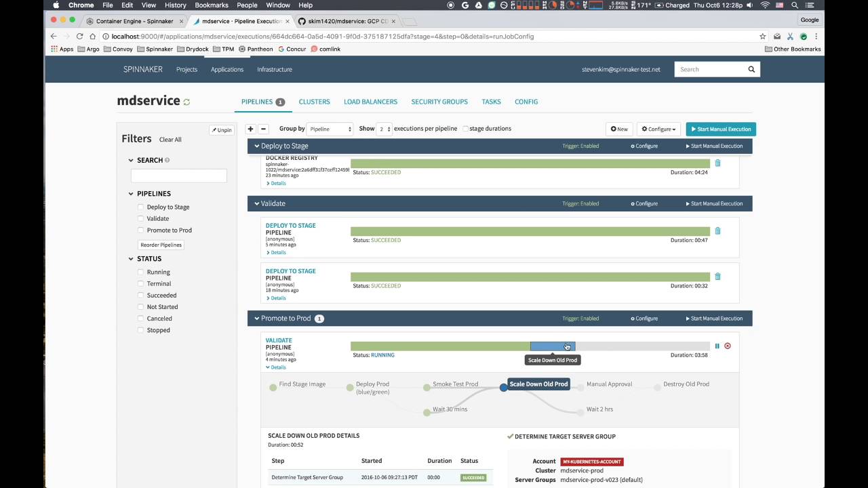868x488 pixels.
Task: Select the Destroy Old Prod stage node
Action: pos(657,387)
